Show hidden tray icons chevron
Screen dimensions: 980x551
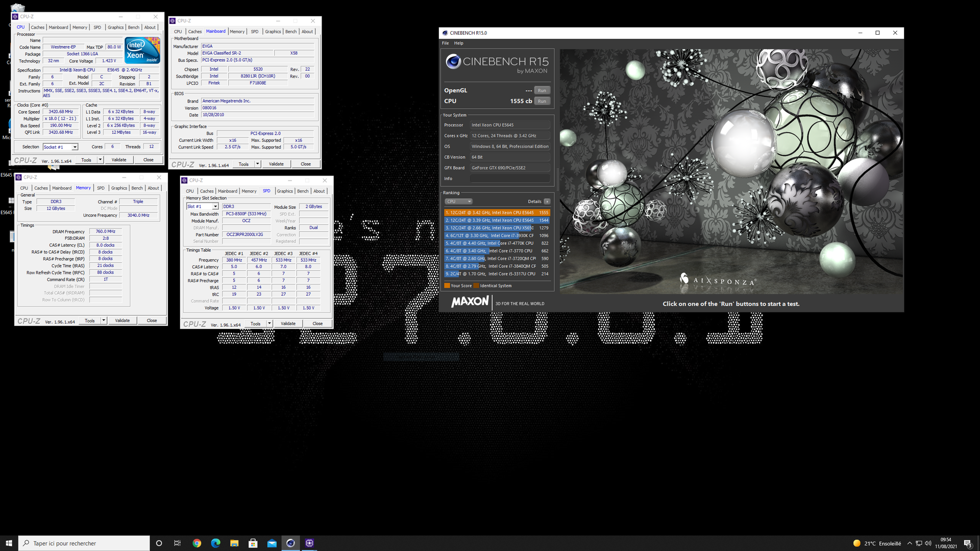tap(910, 543)
